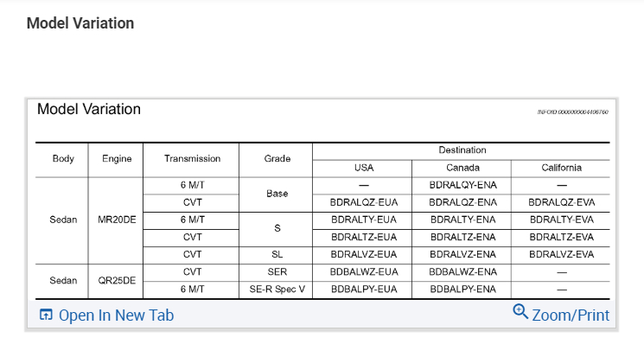Click the Open In New Tab icon

click(47, 316)
